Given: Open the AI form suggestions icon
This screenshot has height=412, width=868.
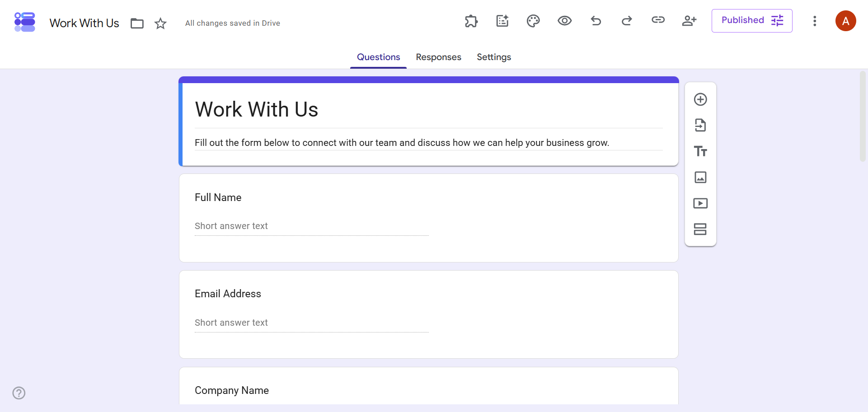Looking at the screenshot, I should point(502,21).
